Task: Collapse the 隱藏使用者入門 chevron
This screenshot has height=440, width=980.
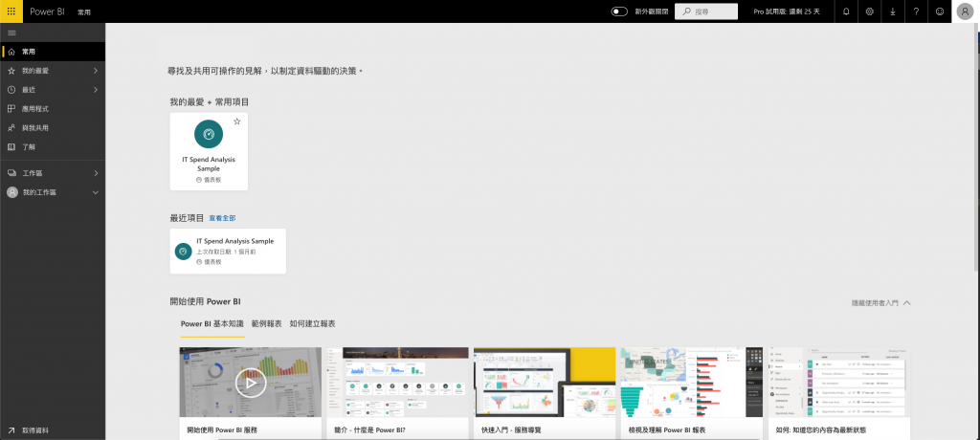Action: point(907,302)
